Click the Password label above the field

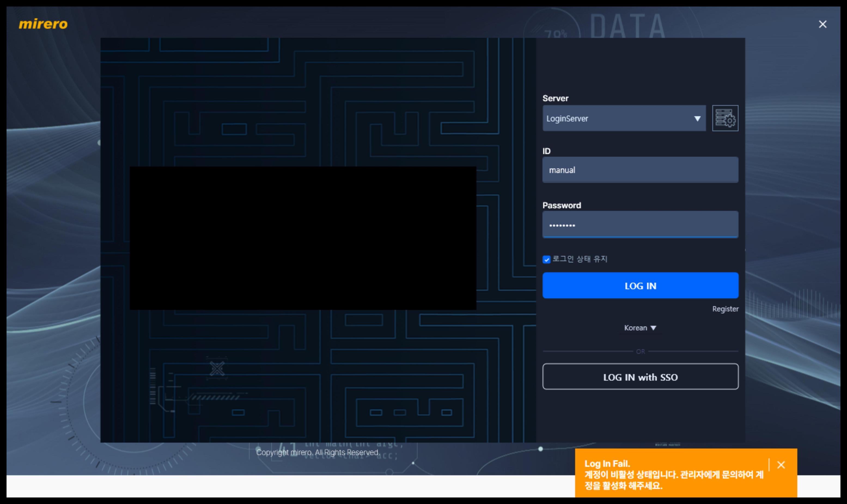pos(562,205)
